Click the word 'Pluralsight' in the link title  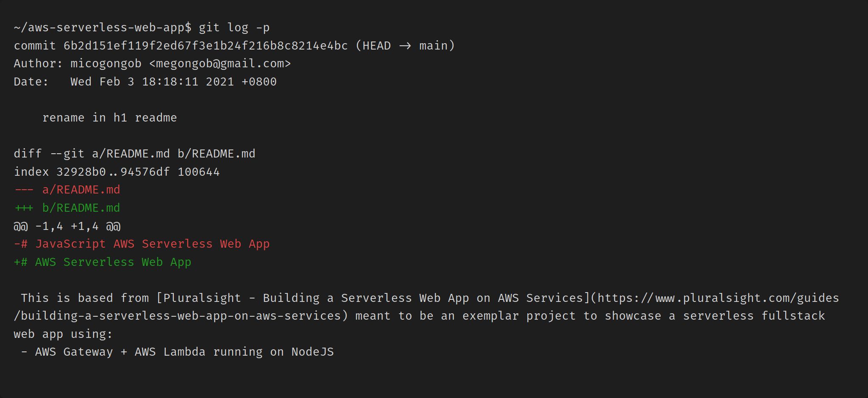[x=202, y=298]
